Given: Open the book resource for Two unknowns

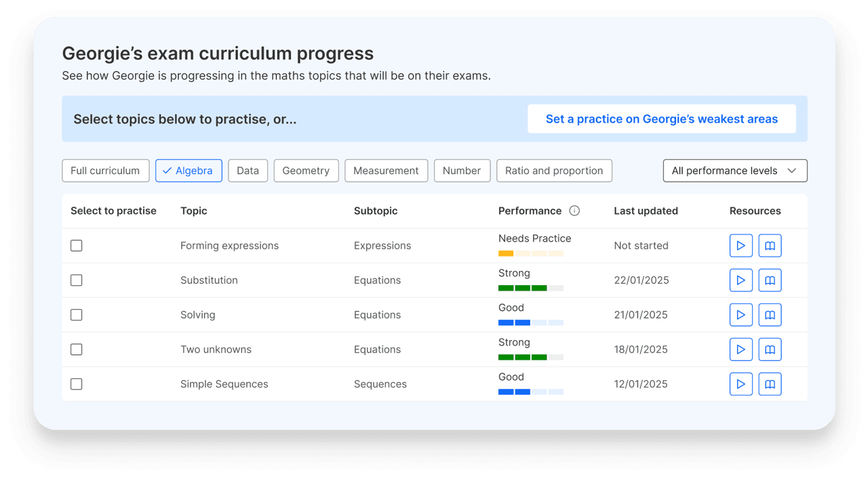Looking at the screenshot, I should click(770, 349).
